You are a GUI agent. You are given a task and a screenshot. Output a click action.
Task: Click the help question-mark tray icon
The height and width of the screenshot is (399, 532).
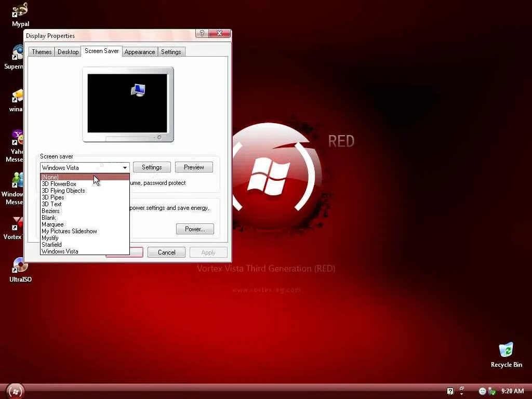450,391
